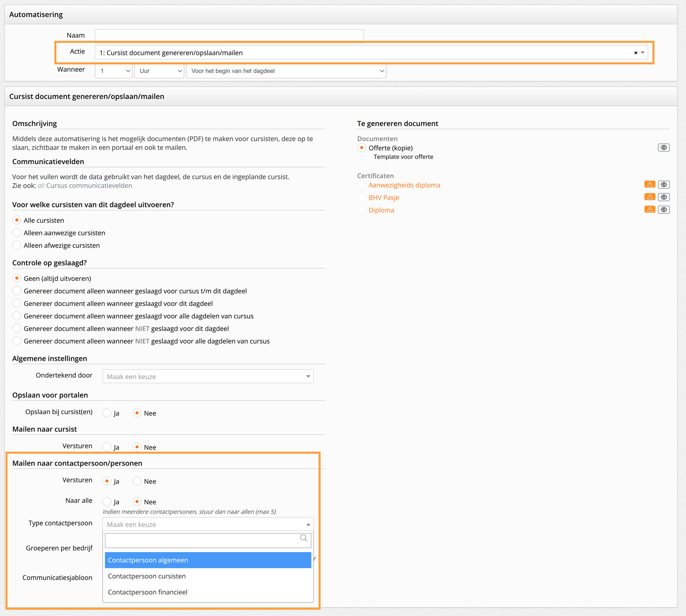Select geslaagd voor alle dagdelen van cursus
The height and width of the screenshot is (616, 686).
click(x=17, y=316)
